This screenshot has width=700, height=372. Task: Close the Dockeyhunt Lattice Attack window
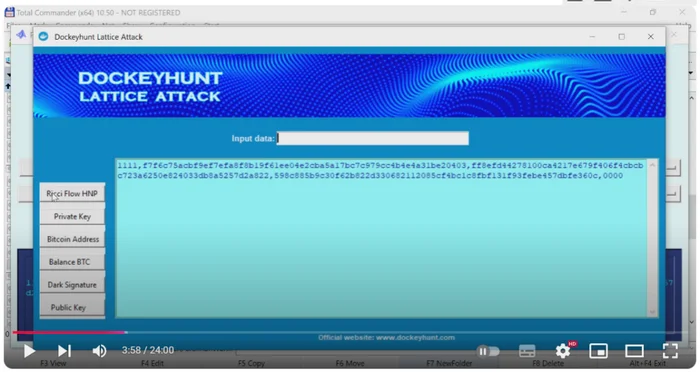point(650,37)
